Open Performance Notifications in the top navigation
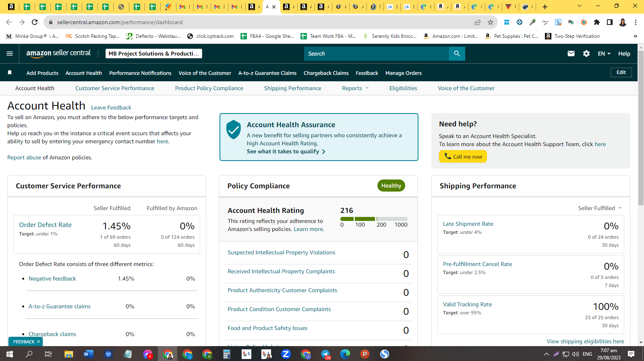The width and height of the screenshot is (644, 361). (x=140, y=73)
